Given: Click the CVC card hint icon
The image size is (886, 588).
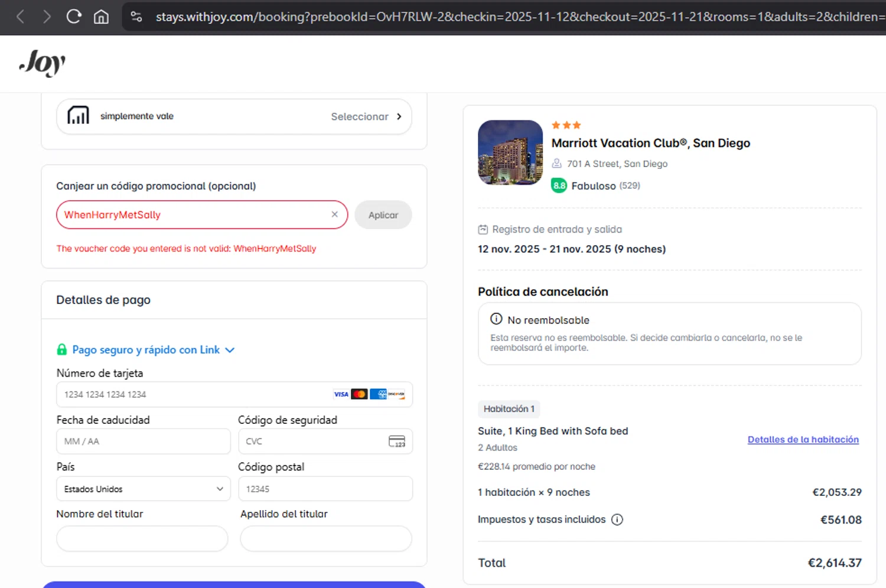Looking at the screenshot, I should point(397,441).
